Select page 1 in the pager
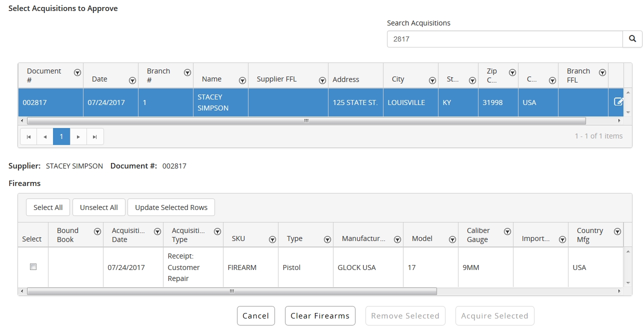 point(61,136)
